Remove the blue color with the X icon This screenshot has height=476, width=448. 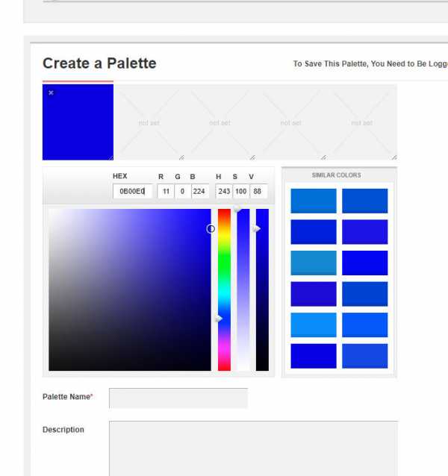(51, 93)
